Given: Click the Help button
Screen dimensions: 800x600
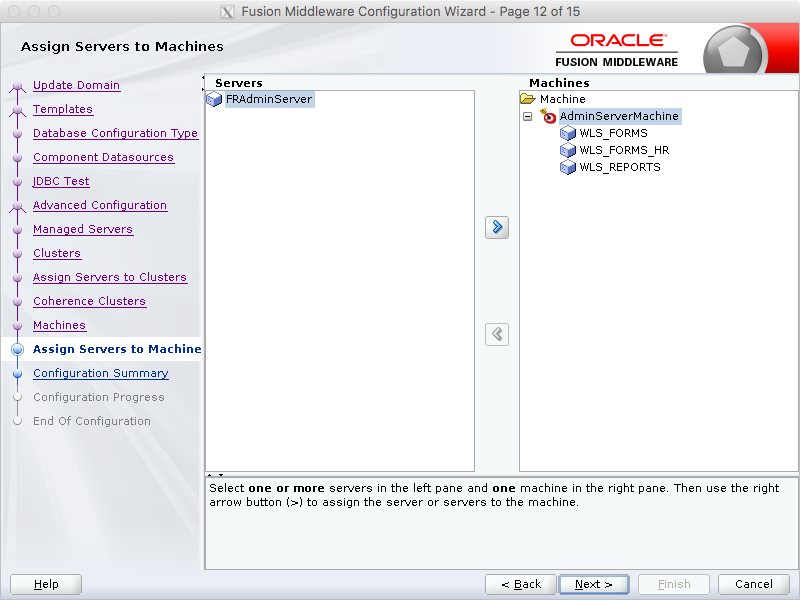Looking at the screenshot, I should tap(46, 584).
